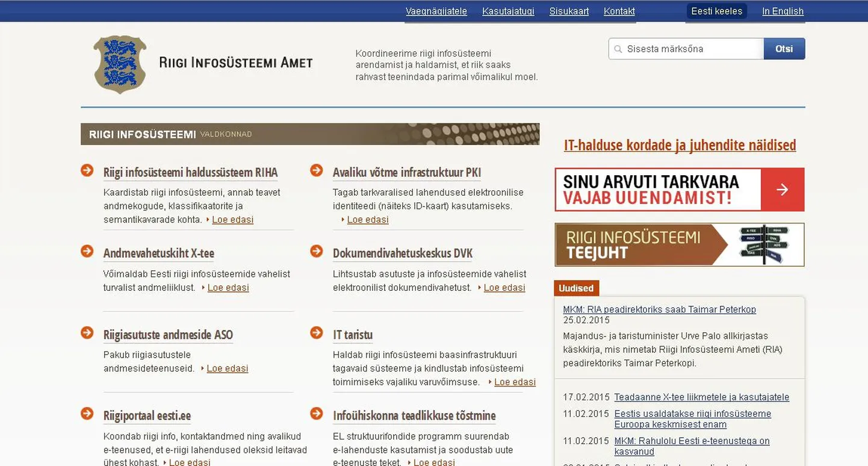Open Kasutajatugi in top navigation
868x466 pixels.
pyautogui.click(x=508, y=11)
